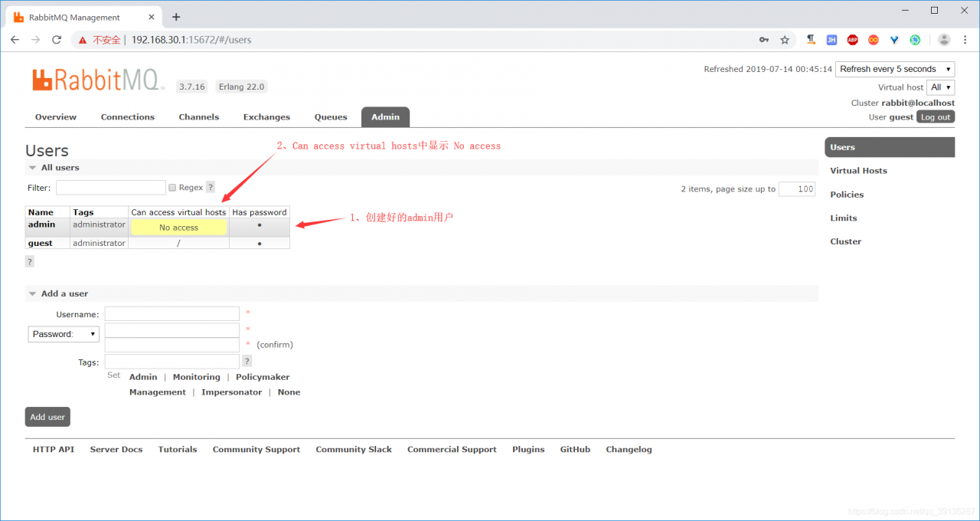Viewport: 980px width, 521px height.
Task: Open Virtual Hosts in the sidebar
Action: tap(858, 171)
